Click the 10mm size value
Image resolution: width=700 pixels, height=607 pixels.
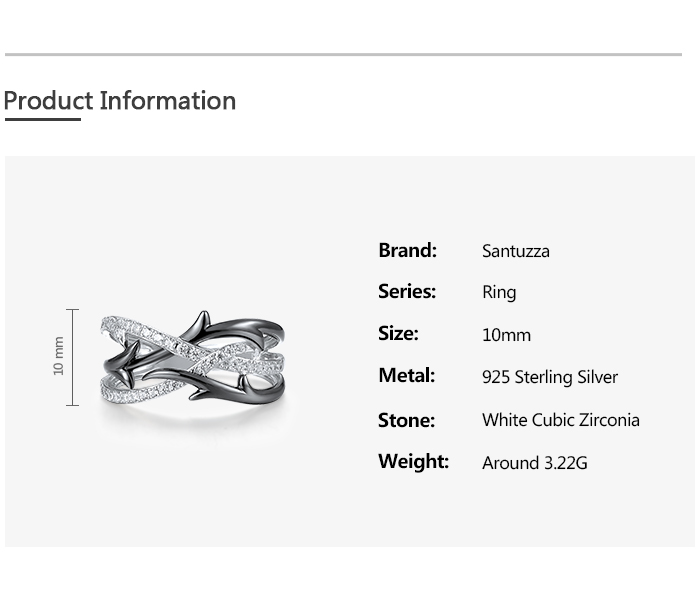[506, 335]
